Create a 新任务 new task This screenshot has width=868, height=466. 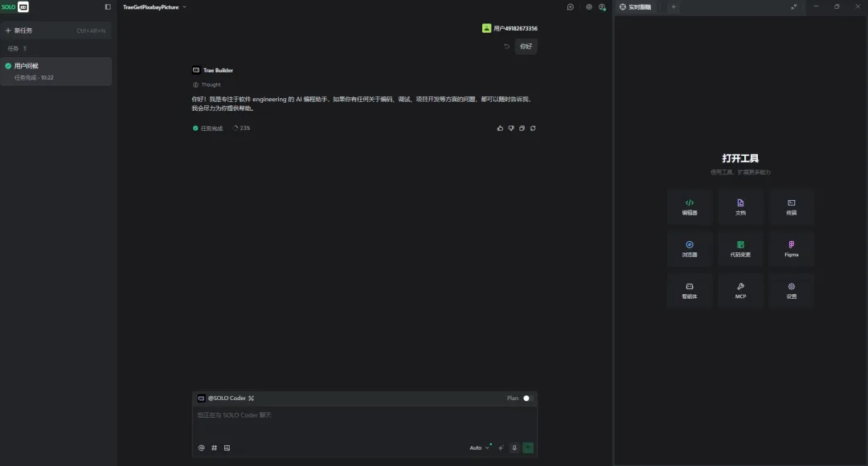(55, 31)
